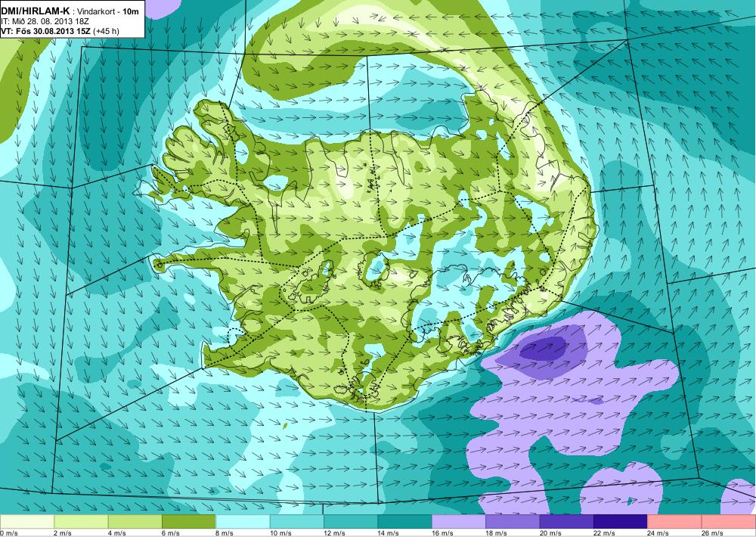The image size is (756, 537).
Task: Click the legend swatch between 12 and 14 m/s
Action: coord(351,522)
